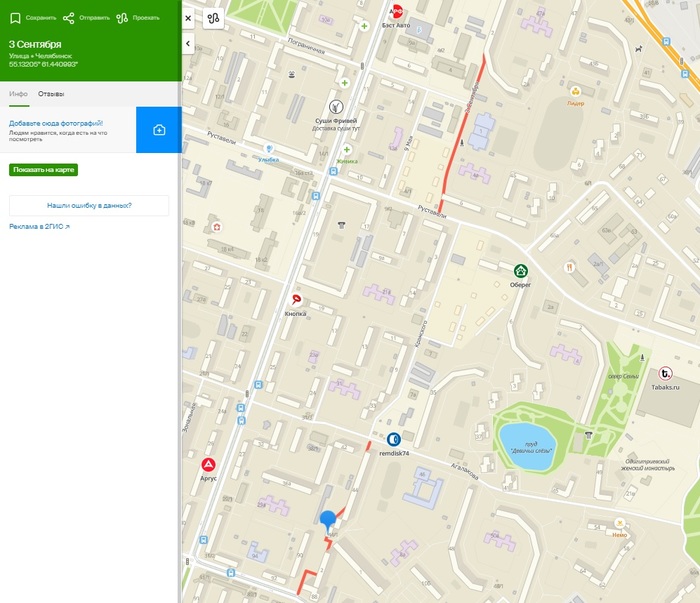
Task: Click the route button on the map
Action: [214, 18]
